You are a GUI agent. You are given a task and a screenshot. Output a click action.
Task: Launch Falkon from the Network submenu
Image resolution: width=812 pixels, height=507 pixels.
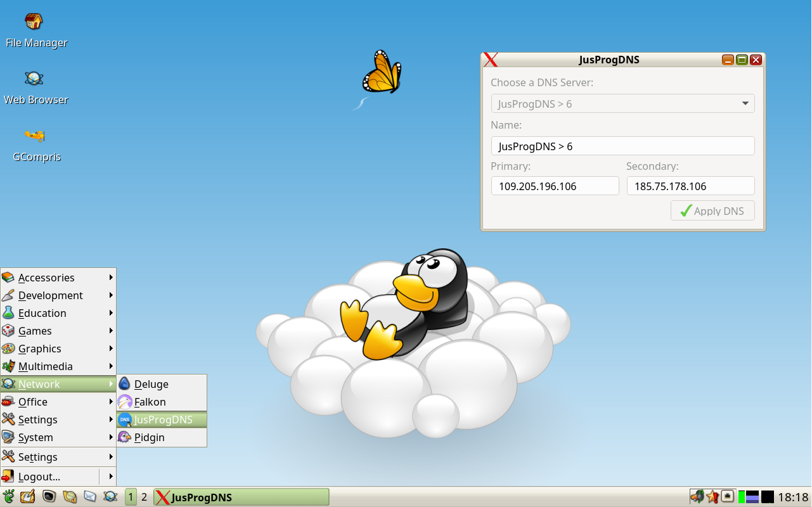point(162,402)
